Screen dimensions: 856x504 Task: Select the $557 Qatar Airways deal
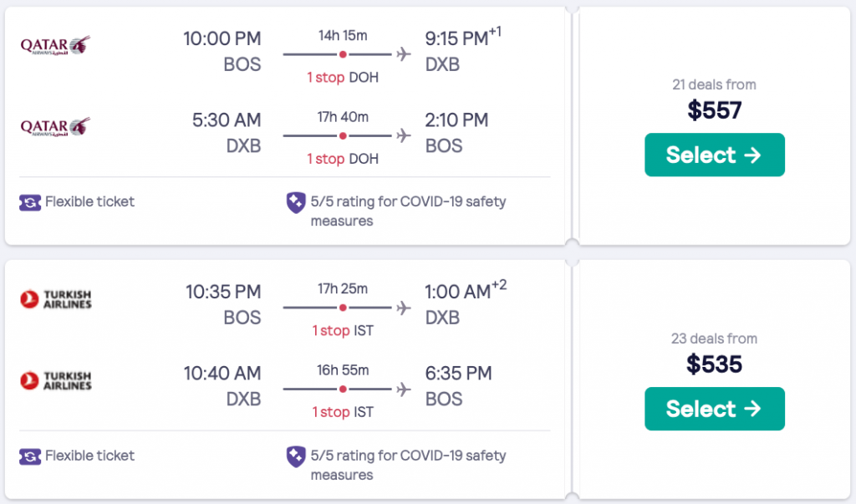point(714,155)
